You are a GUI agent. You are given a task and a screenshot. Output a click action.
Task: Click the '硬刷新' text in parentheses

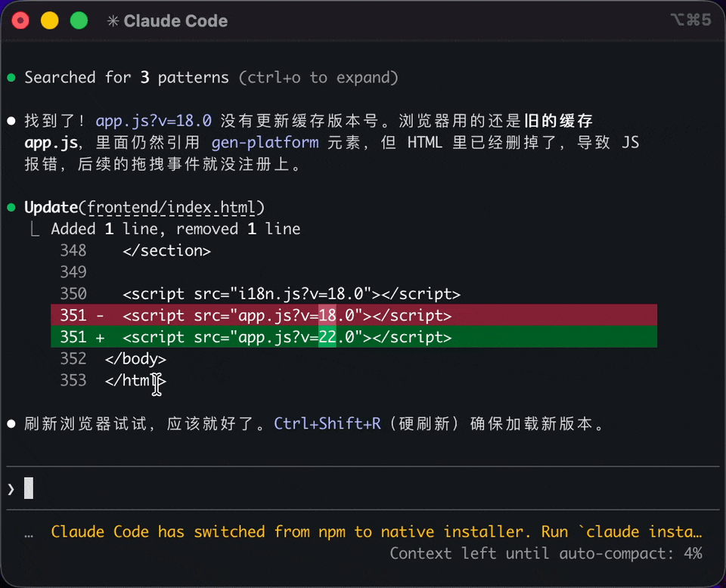click(424, 423)
